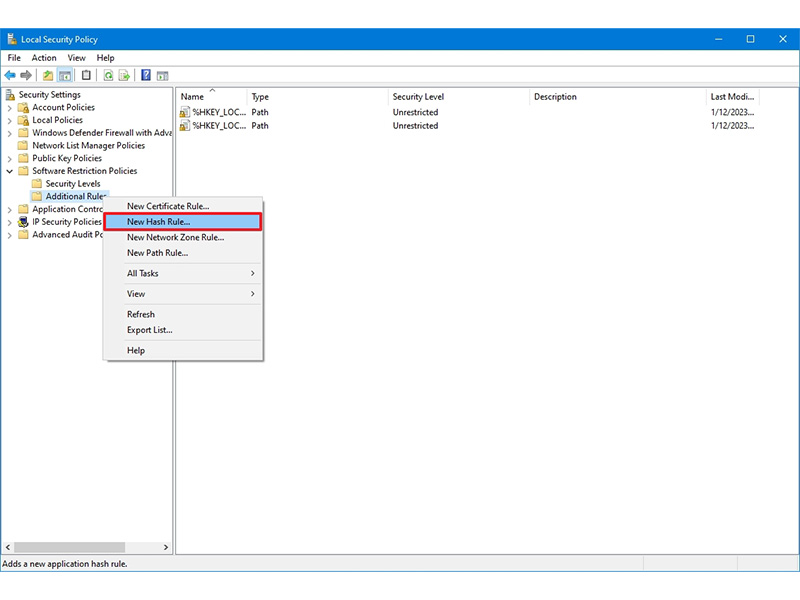Screen dimensions: 800x600
Task: Choose New Hash Rule from context menu
Action: point(183,221)
